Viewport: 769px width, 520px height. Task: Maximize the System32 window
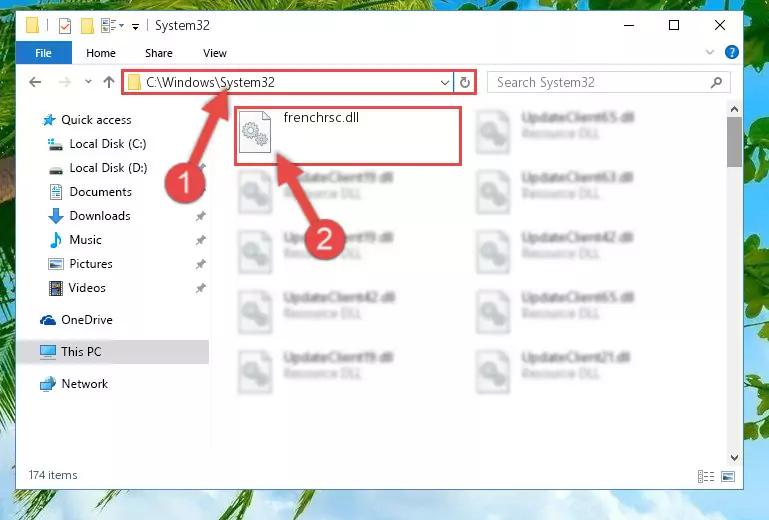pyautogui.click(x=674, y=25)
